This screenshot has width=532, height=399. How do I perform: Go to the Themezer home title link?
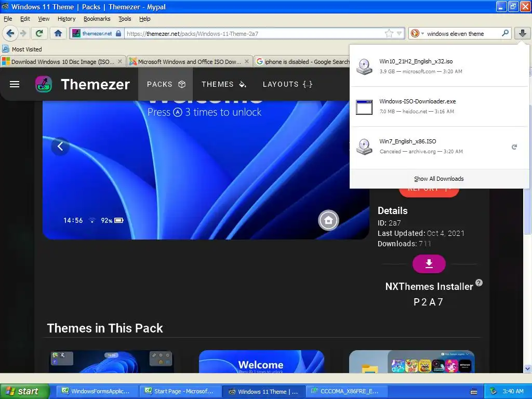(x=96, y=84)
